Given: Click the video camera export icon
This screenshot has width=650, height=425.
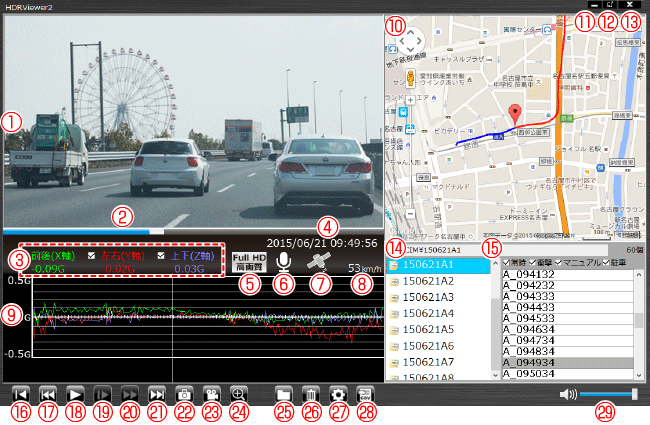Looking at the screenshot, I should tap(212, 394).
